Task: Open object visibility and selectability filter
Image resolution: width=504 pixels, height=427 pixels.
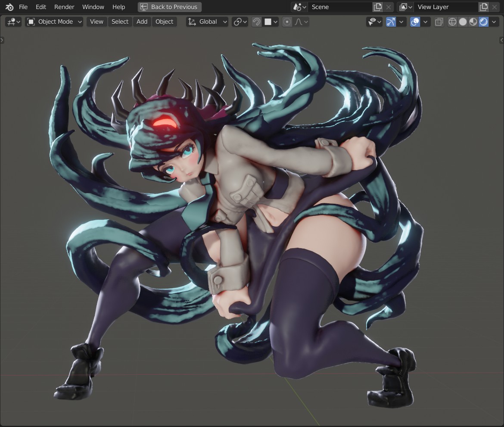Action: [x=374, y=22]
